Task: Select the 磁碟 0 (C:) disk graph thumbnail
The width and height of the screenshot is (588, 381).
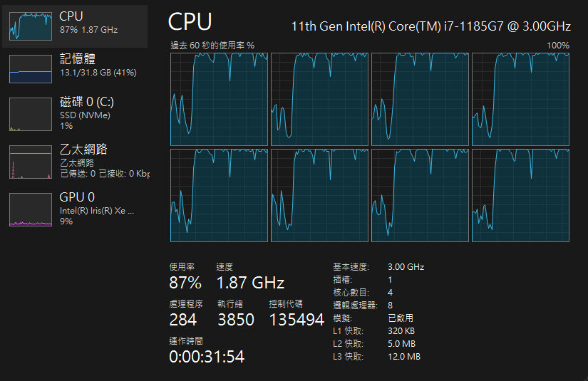Action: tap(31, 114)
